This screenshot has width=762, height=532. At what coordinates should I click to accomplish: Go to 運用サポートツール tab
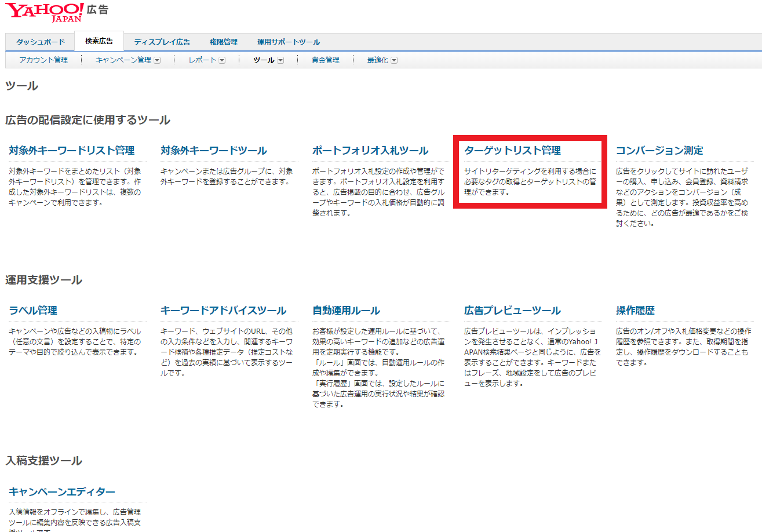pos(289,42)
